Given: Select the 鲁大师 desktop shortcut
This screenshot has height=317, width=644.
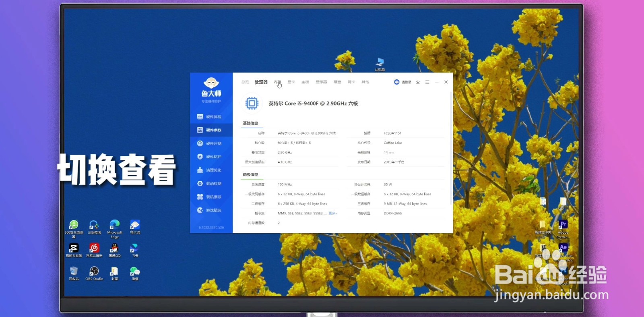Looking at the screenshot, I should 135,227.
